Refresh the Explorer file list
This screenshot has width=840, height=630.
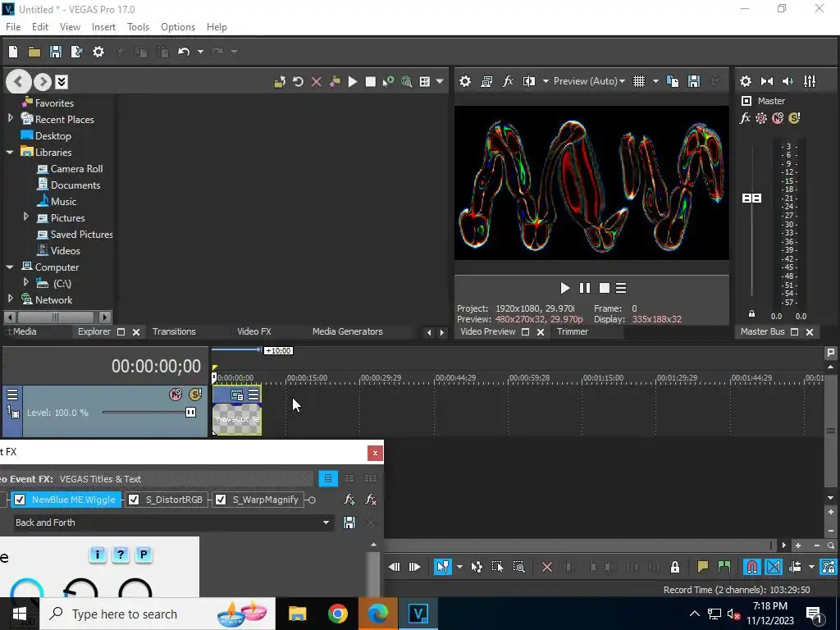(x=298, y=82)
